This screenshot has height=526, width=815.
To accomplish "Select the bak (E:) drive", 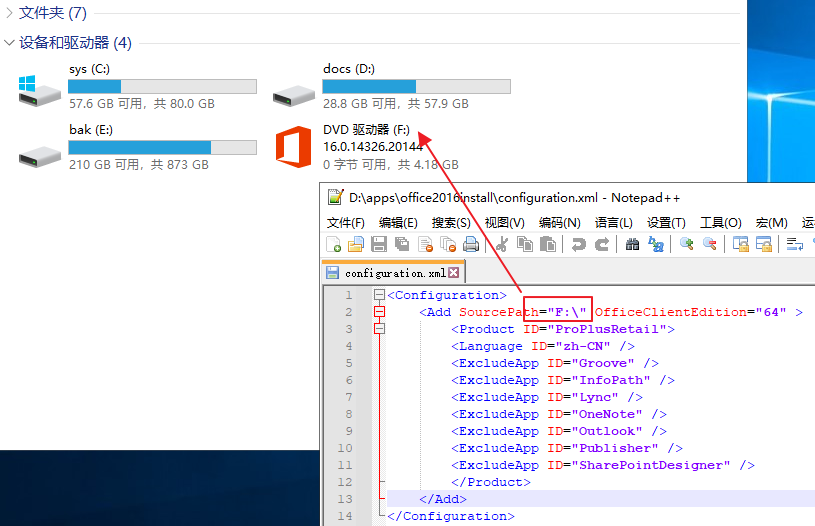I will click(138, 147).
